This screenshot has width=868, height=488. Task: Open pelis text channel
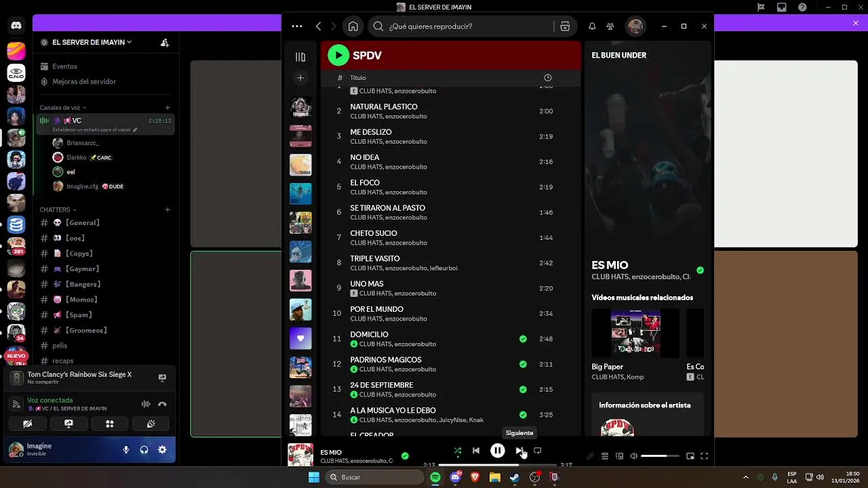coord(105,346)
